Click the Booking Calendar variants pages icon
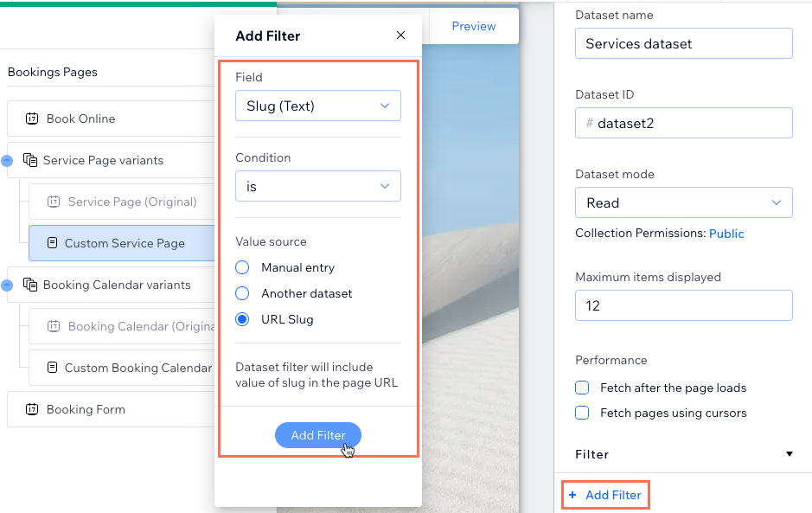812x513 pixels. click(x=30, y=285)
